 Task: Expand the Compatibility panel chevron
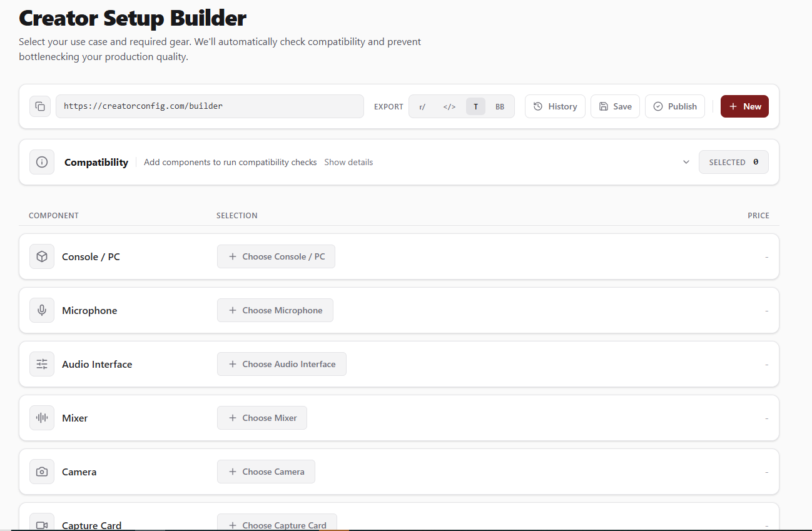[x=686, y=162]
